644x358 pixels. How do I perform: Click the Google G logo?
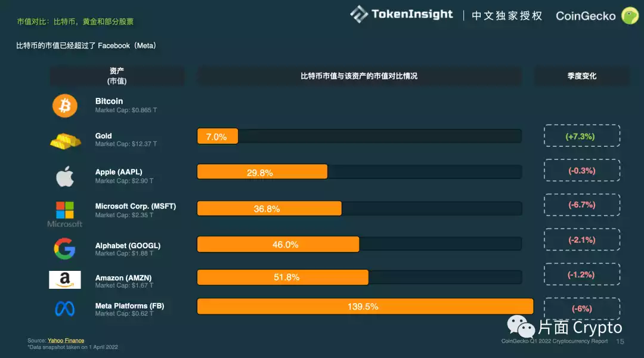pos(64,248)
